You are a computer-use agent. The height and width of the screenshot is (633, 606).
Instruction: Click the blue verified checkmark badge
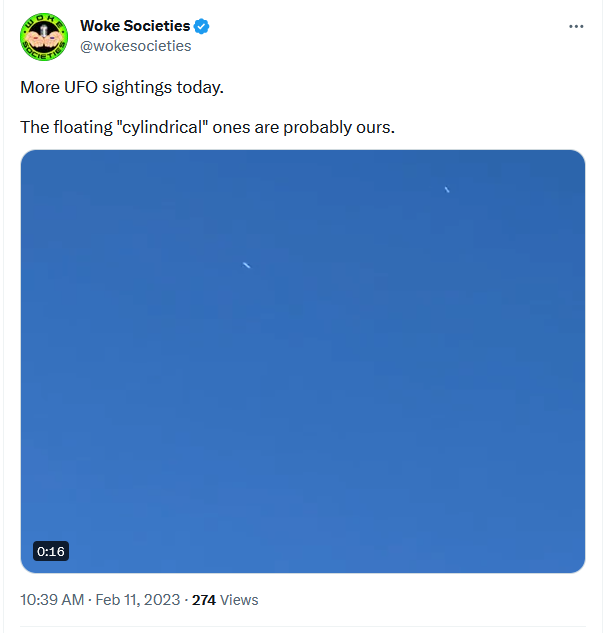pos(201,27)
